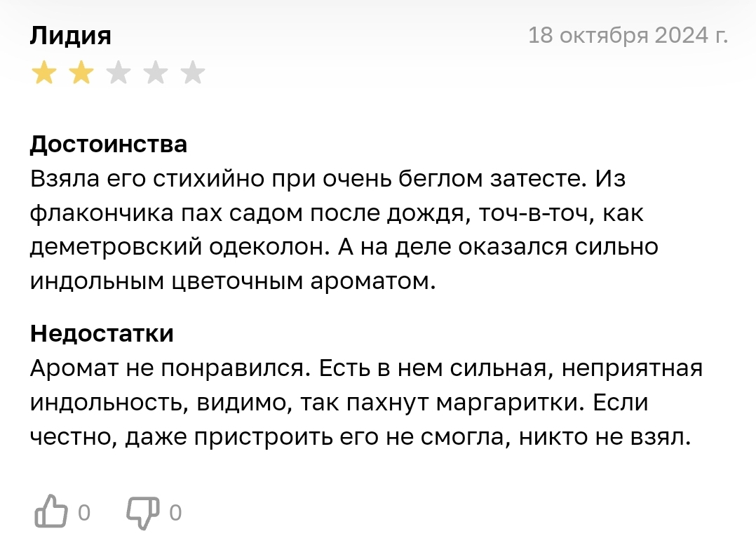Open reviewer name Лидия

coord(70,36)
